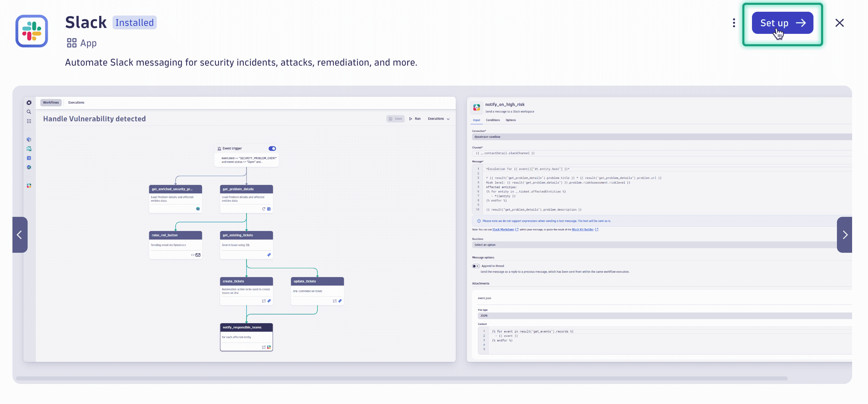The height and width of the screenshot is (404, 868).
Task: Click the horizontal carousel scrollbar
Action: point(402,378)
